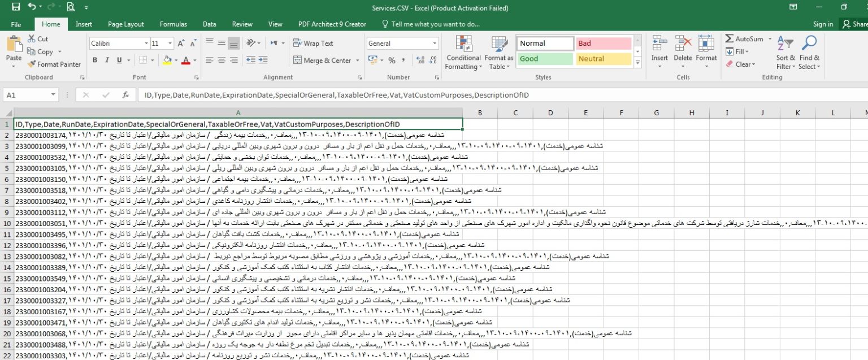Screen dimensions: 868x360
Task: Click the Sign in link
Action: 823,24
